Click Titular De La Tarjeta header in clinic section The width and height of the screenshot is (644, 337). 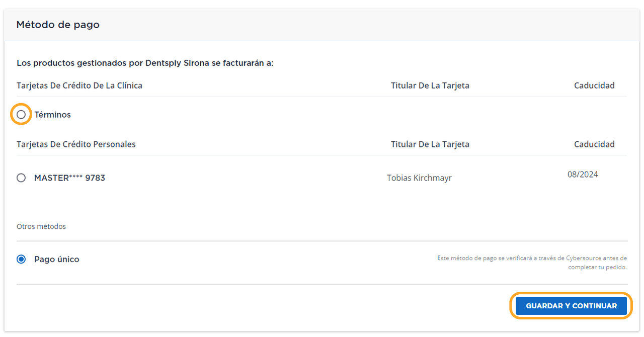pyautogui.click(x=430, y=86)
